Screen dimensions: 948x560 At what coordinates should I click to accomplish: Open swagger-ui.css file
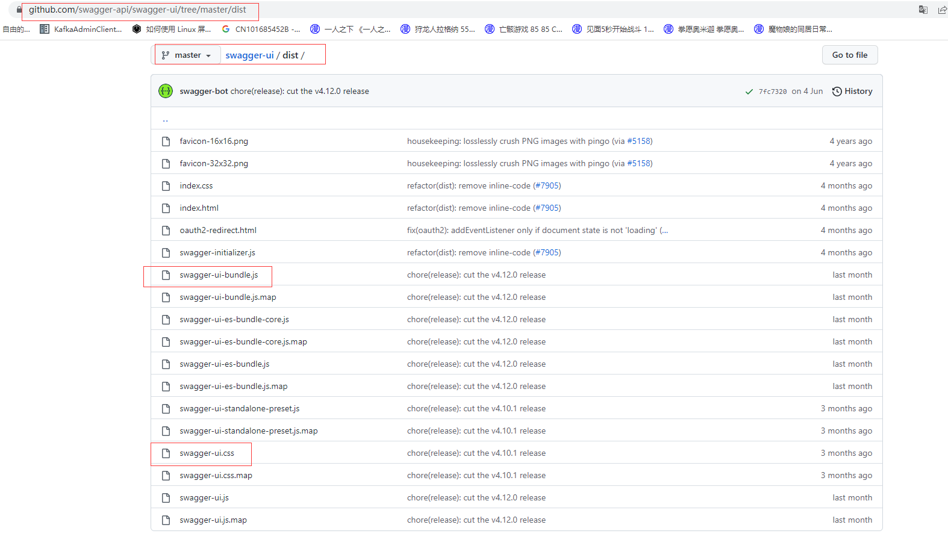tap(207, 453)
